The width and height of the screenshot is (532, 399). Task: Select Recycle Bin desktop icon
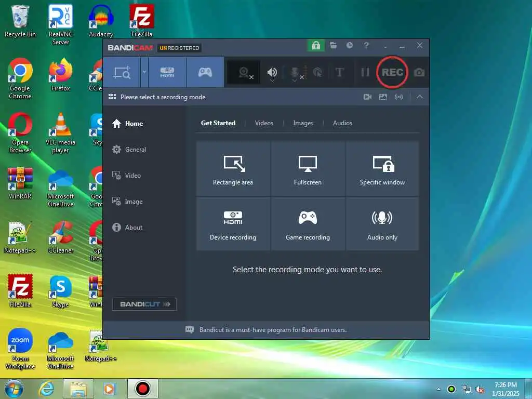point(20,21)
